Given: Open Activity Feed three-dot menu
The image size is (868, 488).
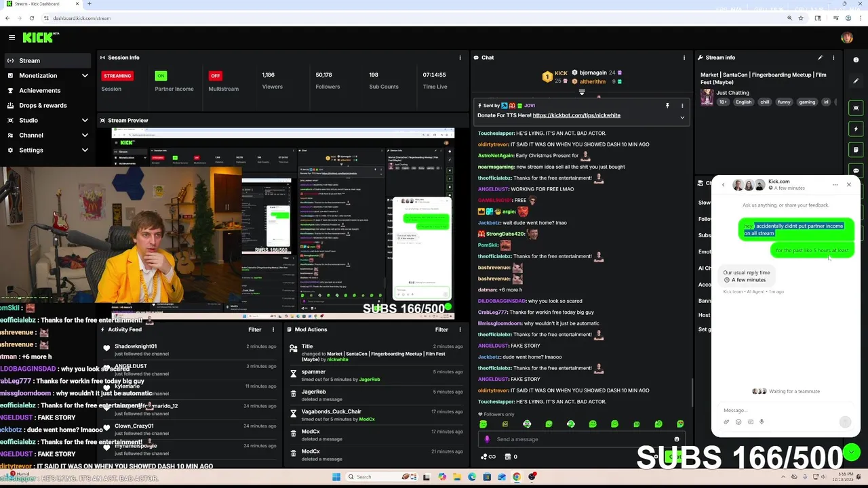Looking at the screenshot, I should 273,329.
